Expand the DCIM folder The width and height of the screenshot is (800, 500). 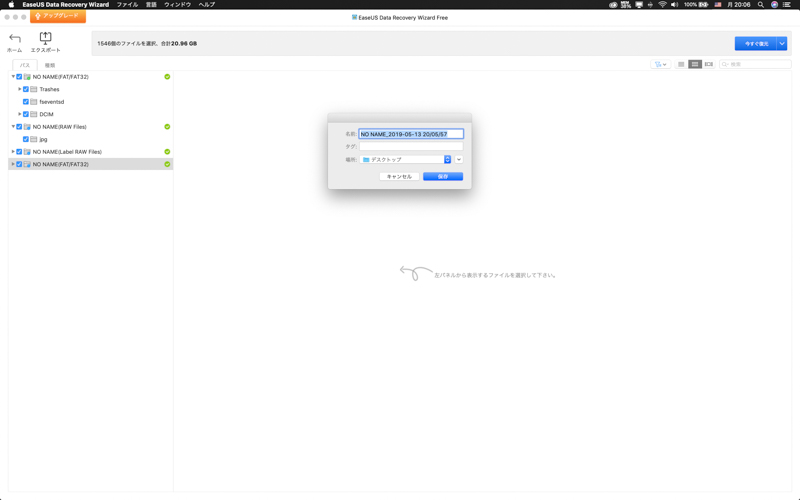click(20, 114)
